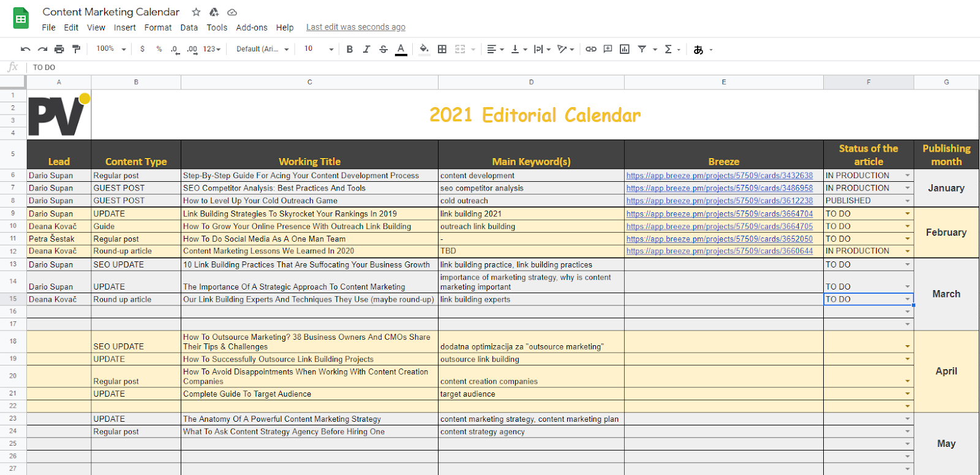Open the more number formats dropdown
Image resolution: width=980 pixels, height=475 pixels.
pos(212,49)
